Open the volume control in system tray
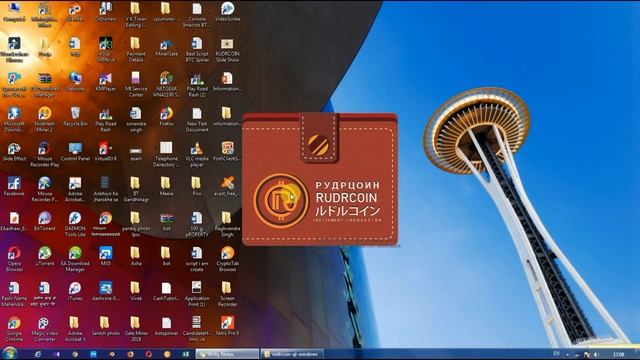 [597, 354]
